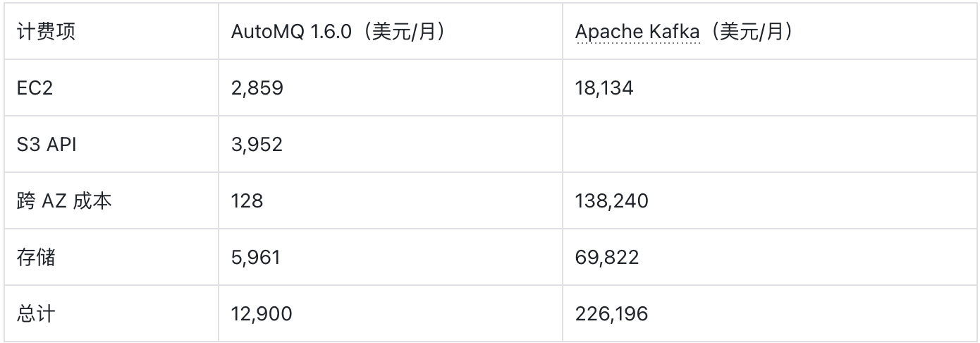Click the AutoMQ EC2 cost 2,859
The height and width of the screenshot is (343, 980).
pyautogui.click(x=257, y=88)
